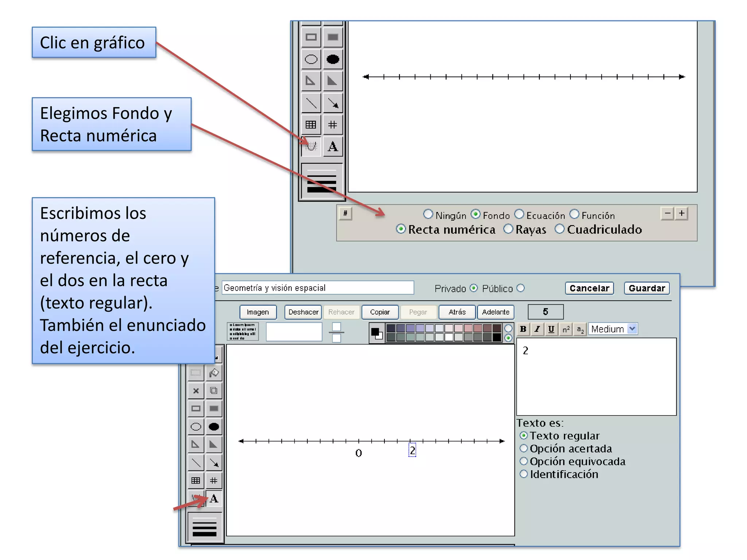Select Texto regular option

[x=524, y=436]
